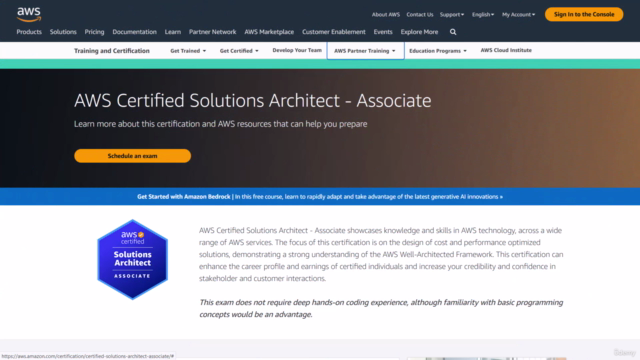The image size is (640, 360).
Task: Open the Events menu item
Action: 383,32
